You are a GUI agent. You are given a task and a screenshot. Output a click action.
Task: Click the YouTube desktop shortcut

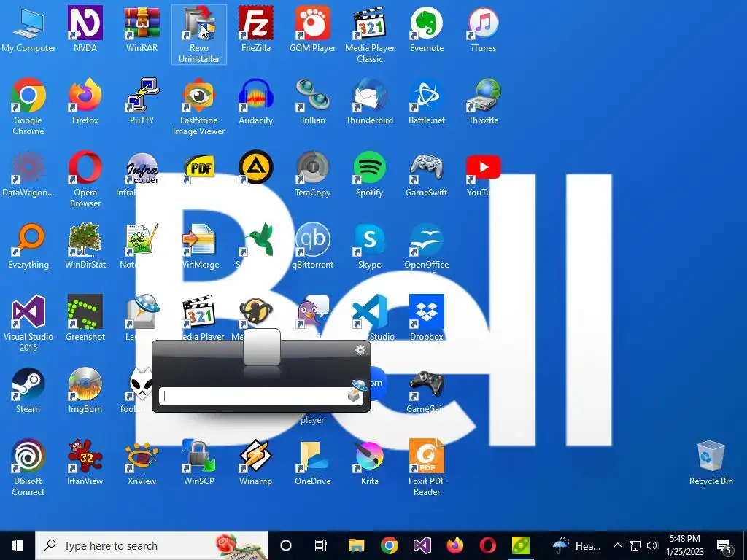[483, 174]
